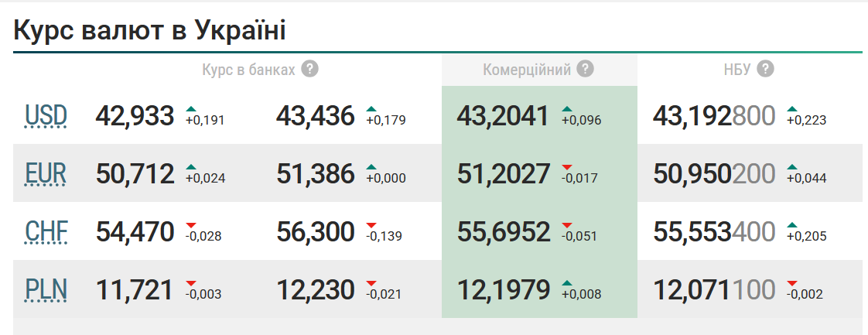Select the НБУ column header
The width and height of the screenshot is (868, 335).
click(736, 70)
